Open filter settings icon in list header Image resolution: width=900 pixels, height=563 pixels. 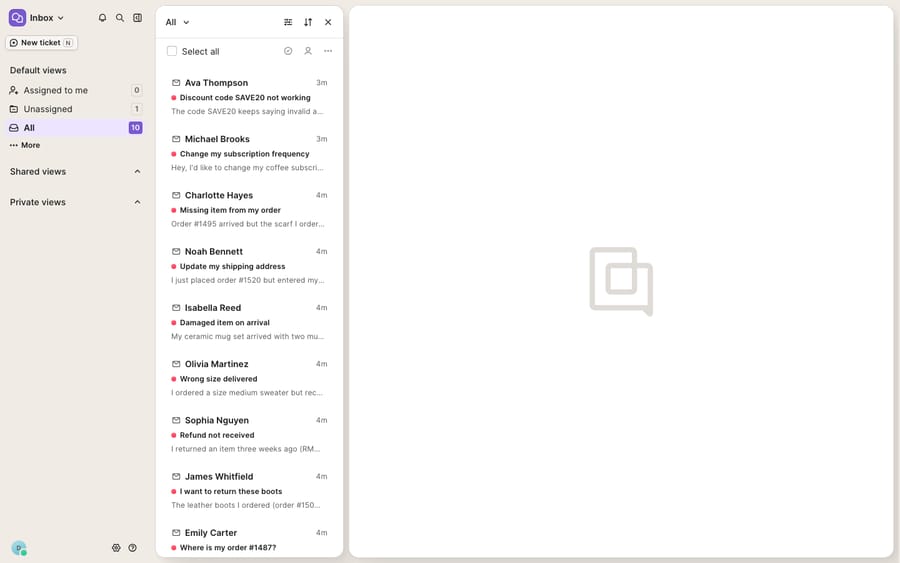click(x=288, y=22)
